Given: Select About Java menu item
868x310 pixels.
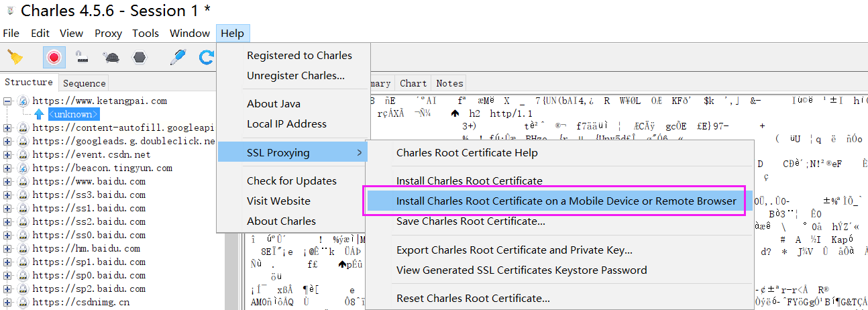Looking at the screenshot, I should [x=274, y=103].
